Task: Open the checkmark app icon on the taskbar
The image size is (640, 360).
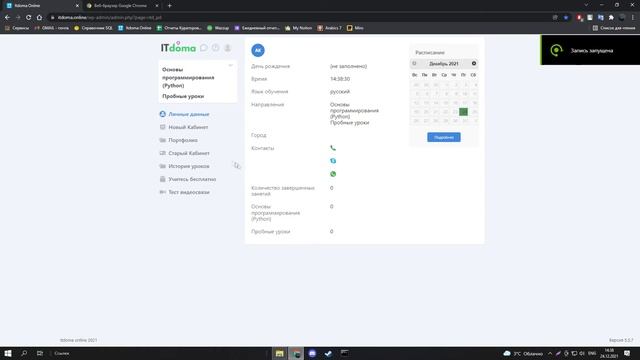Action: click(329, 353)
